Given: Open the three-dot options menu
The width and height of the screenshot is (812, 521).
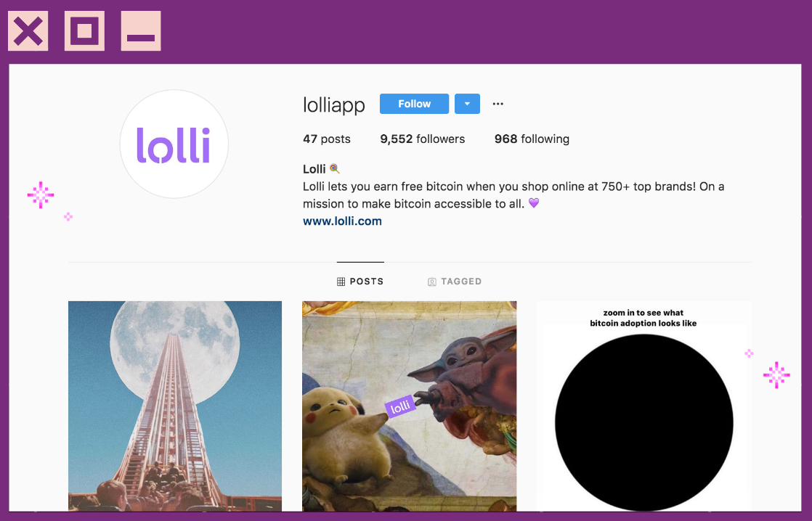Looking at the screenshot, I should [x=498, y=104].
